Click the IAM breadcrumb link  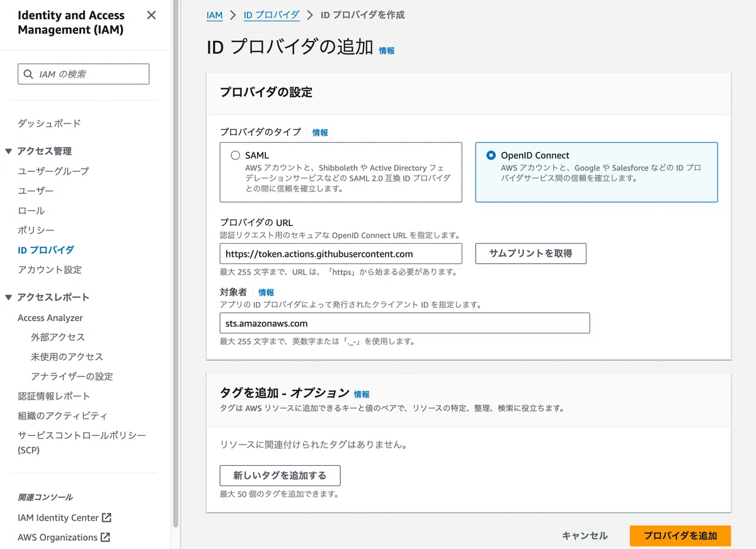(x=215, y=15)
